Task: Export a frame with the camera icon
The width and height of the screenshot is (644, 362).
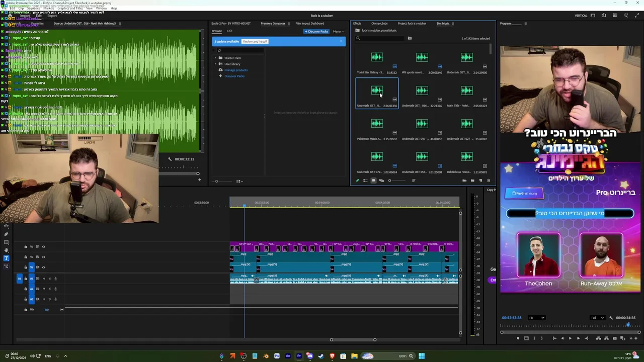Action: pos(614,338)
